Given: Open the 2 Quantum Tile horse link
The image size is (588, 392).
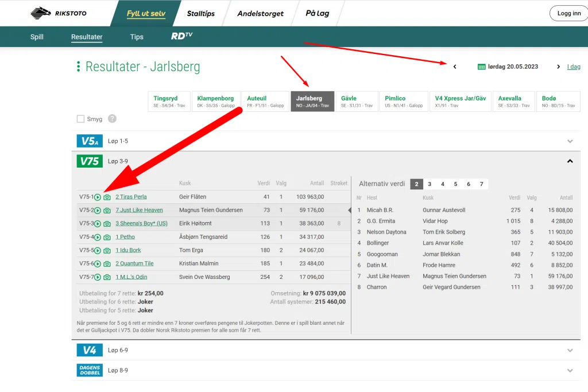Looking at the screenshot, I should pyautogui.click(x=134, y=263).
